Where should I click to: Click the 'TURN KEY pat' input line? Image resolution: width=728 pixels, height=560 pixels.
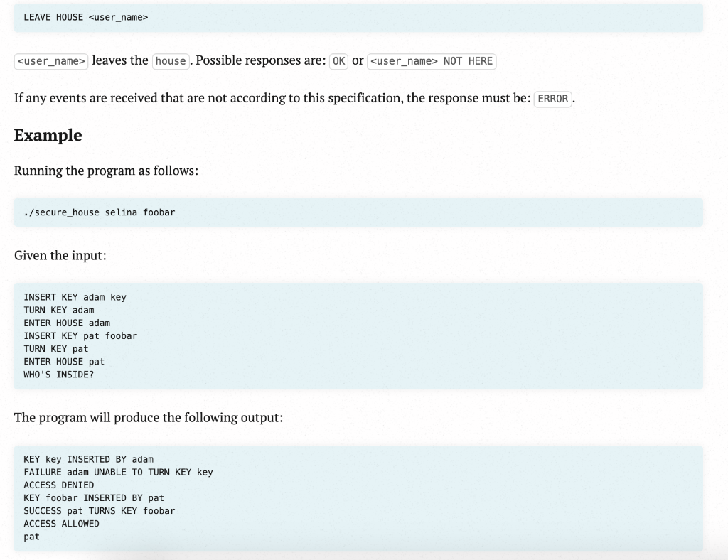pos(56,349)
